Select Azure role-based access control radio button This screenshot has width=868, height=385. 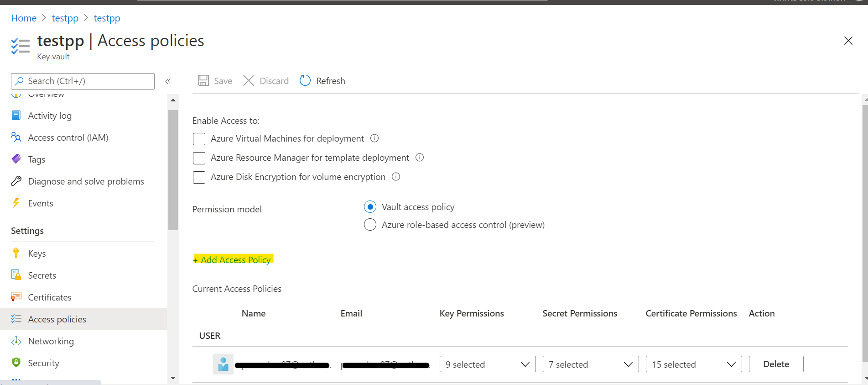[x=370, y=225]
